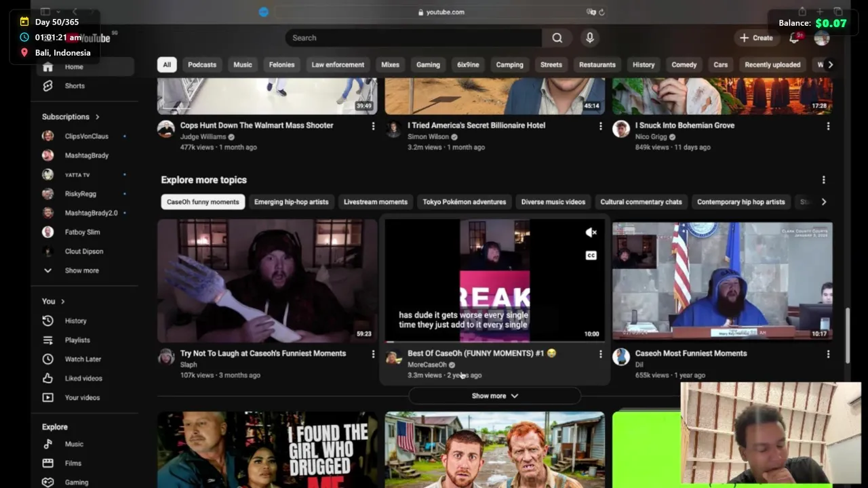Click the YouTube search field
868x488 pixels.
[414, 38]
